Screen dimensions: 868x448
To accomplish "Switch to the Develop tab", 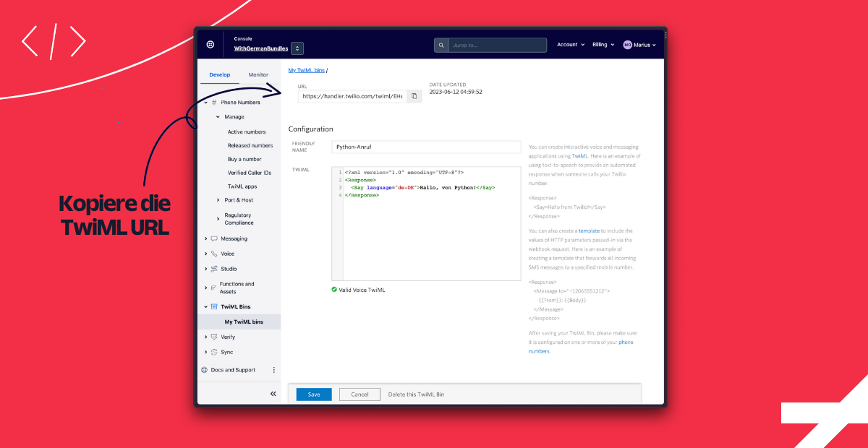I will coord(220,74).
